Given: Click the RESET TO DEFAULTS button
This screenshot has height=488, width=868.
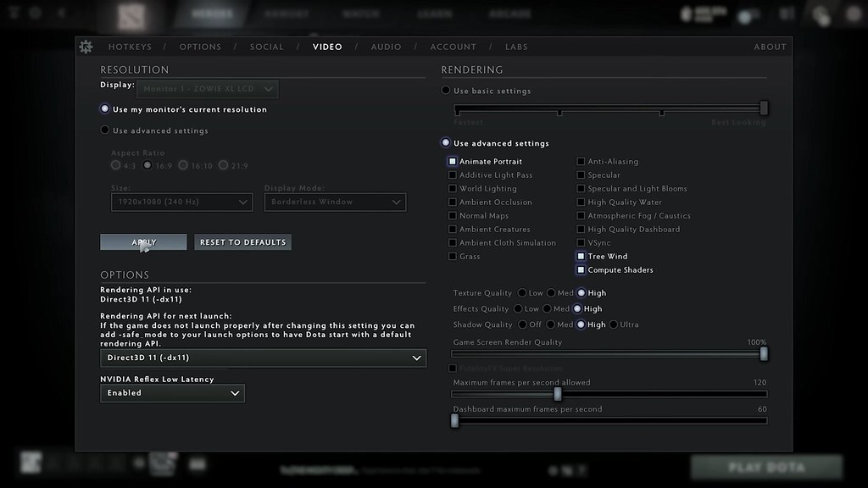Looking at the screenshot, I should pos(242,241).
